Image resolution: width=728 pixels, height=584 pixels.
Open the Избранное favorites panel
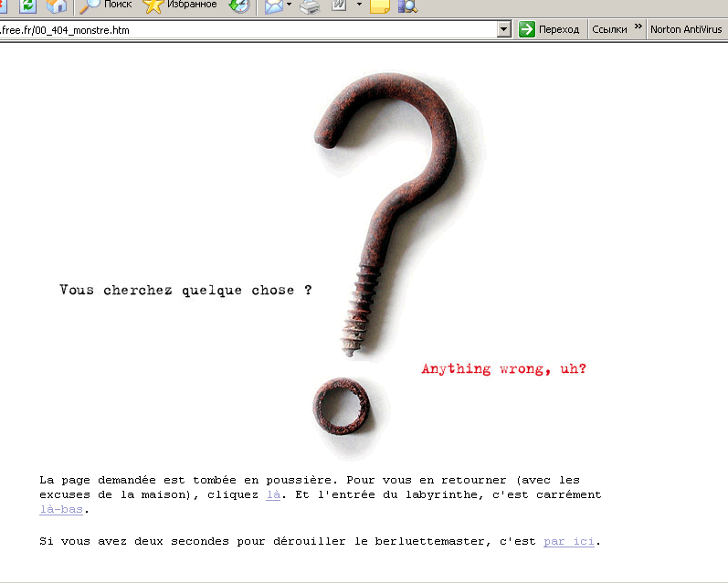coord(181,5)
